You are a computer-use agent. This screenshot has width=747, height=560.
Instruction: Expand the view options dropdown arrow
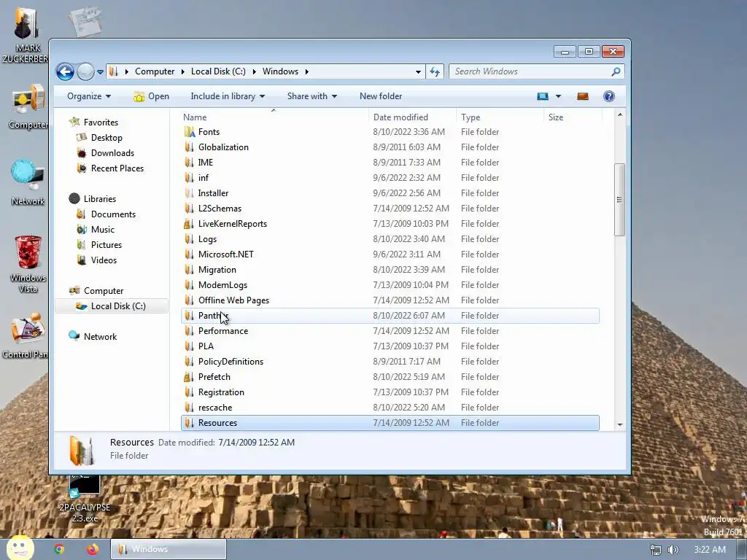pyautogui.click(x=558, y=96)
